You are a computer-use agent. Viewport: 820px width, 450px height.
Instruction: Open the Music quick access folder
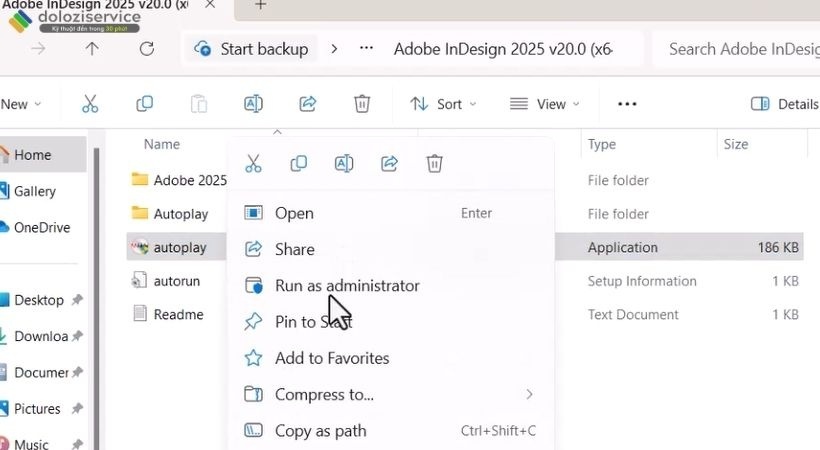(42, 443)
